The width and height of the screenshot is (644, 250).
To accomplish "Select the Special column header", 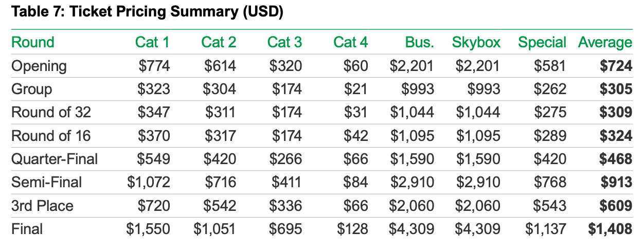I will click(542, 42).
